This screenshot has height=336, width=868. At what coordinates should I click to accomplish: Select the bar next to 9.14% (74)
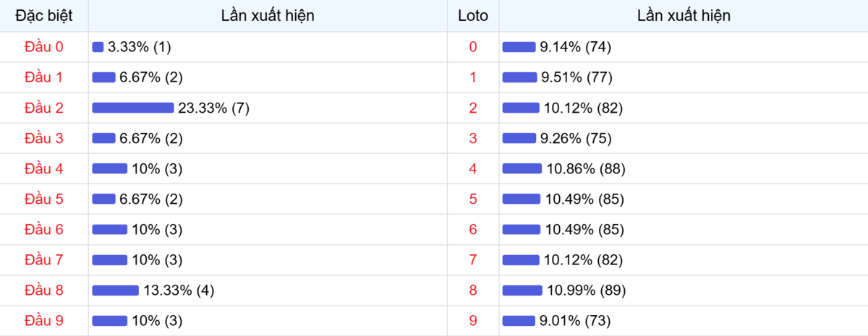click(x=519, y=47)
